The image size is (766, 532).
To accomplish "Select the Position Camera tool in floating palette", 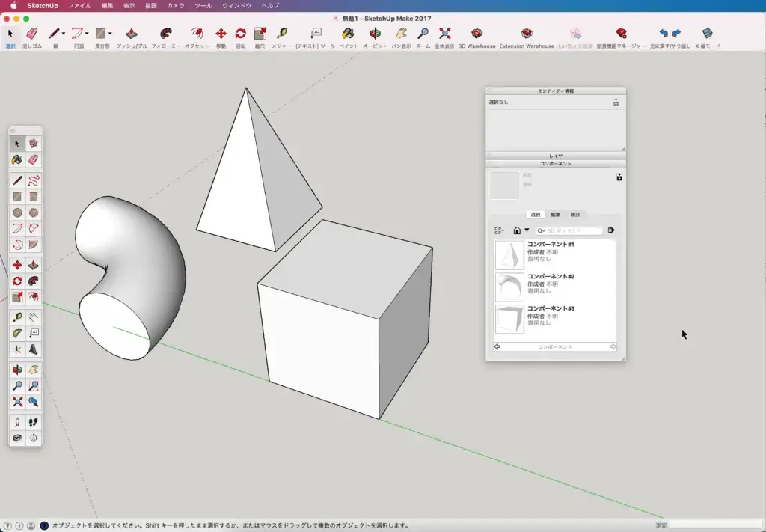I will (x=17, y=422).
